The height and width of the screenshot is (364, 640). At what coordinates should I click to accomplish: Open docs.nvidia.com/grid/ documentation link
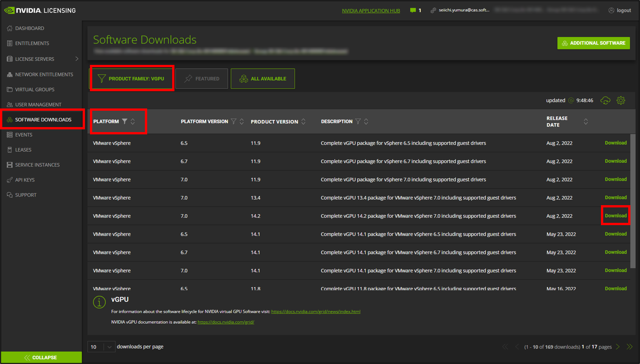pyautogui.click(x=226, y=322)
